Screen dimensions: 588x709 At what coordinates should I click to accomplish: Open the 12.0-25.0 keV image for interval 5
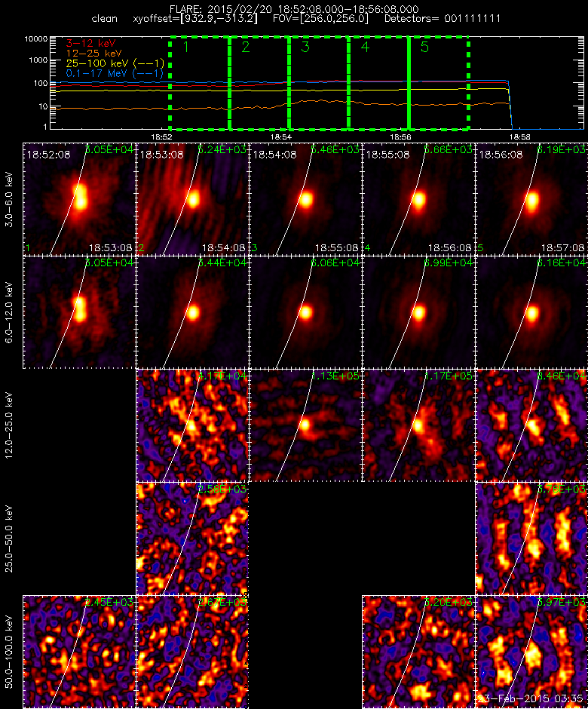(x=531, y=425)
